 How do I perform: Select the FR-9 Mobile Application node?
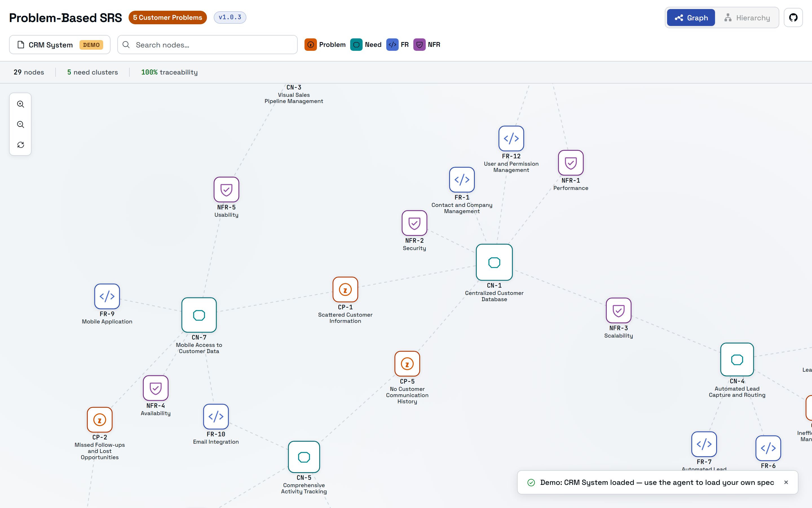coord(107,296)
